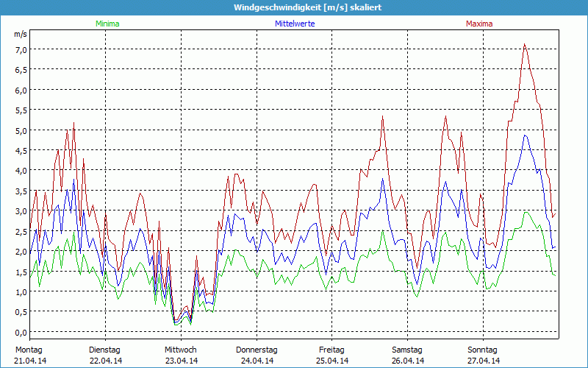Click the red Maxima peak above 7,0 on Sonntag
The image size is (588, 368).
(525, 44)
